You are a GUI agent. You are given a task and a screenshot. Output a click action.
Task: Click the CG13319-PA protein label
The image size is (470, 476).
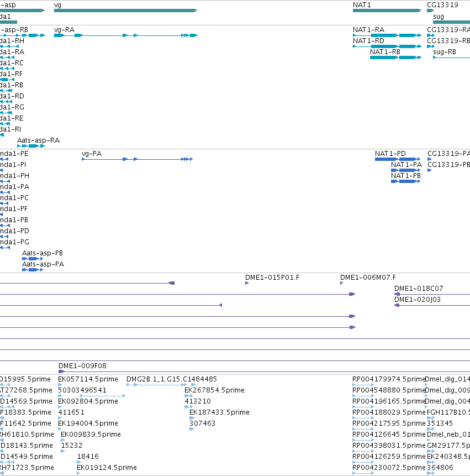click(449, 154)
